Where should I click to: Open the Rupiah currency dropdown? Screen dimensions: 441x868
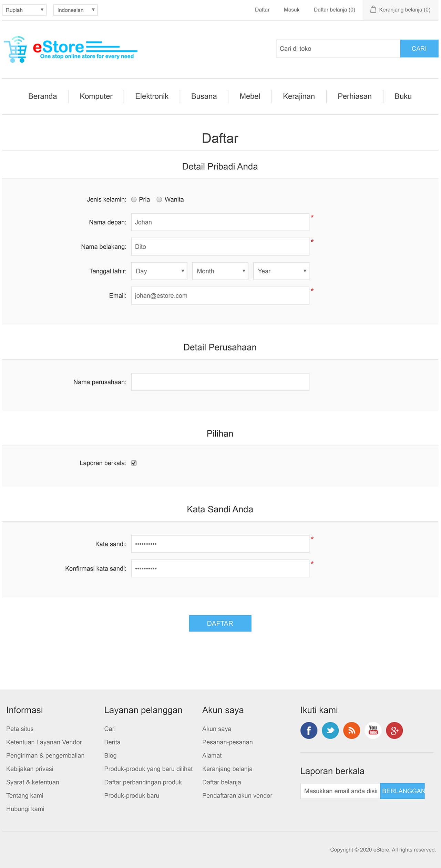pyautogui.click(x=24, y=10)
